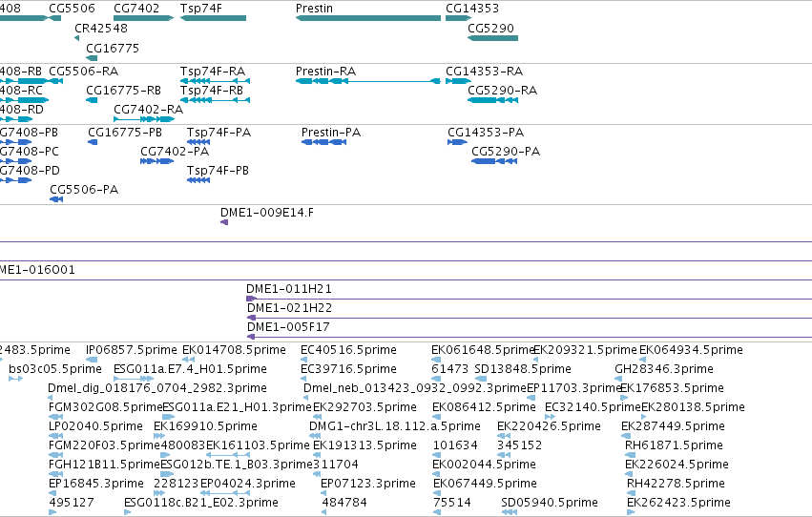Click EST LP02040.5prime
Image resolution: width=812 pixels, height=517 pixels.
tap(95, 426)
